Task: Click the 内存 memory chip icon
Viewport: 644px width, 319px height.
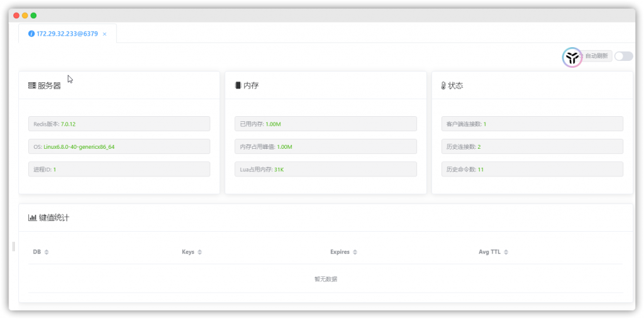Action: [238, 85]
